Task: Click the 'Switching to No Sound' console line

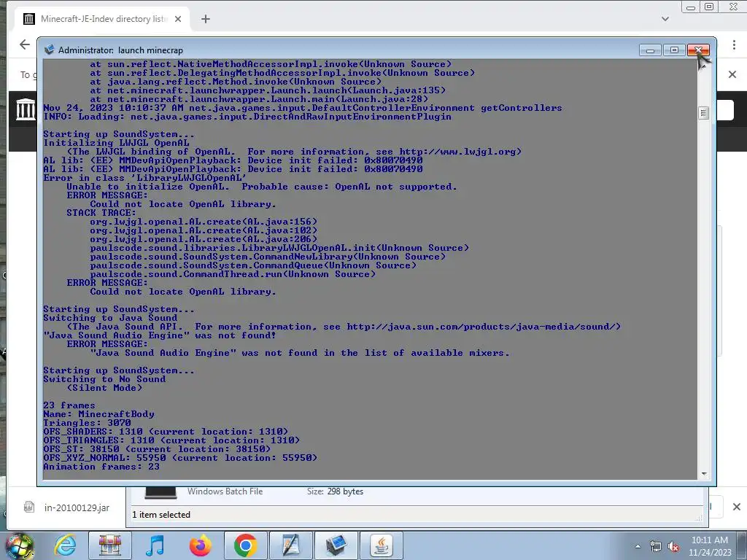Action: 104,379
